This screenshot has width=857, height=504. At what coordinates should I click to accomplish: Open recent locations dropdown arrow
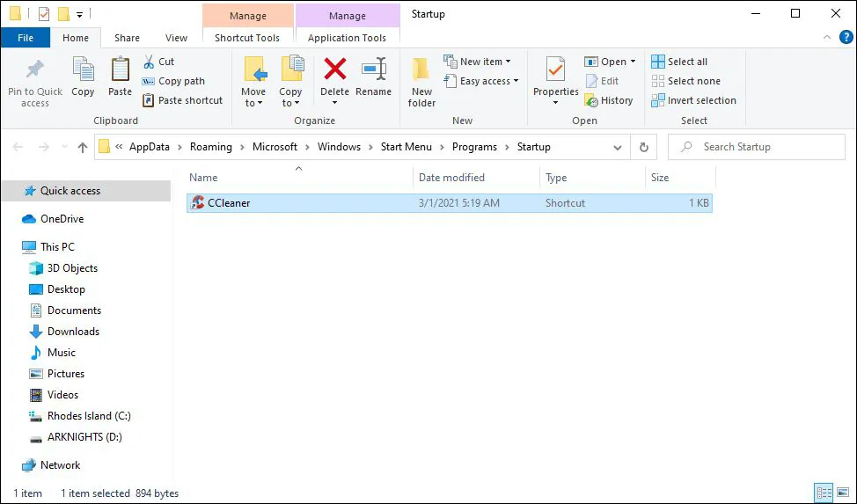[64, 147]
